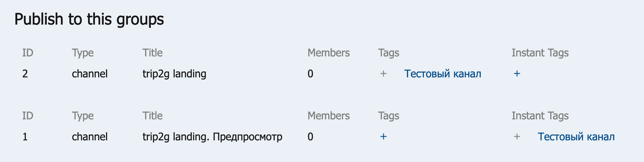Open the Тестовый канал instant tag of channel 1
This screenshot has width=644, height=162.
[x=576, y=137]
